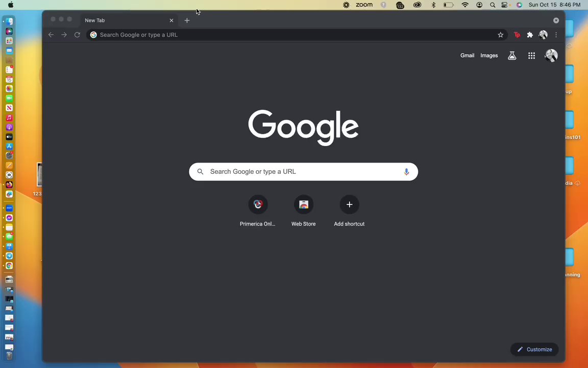Click the address bar omnibox

(x=296, y=35)
